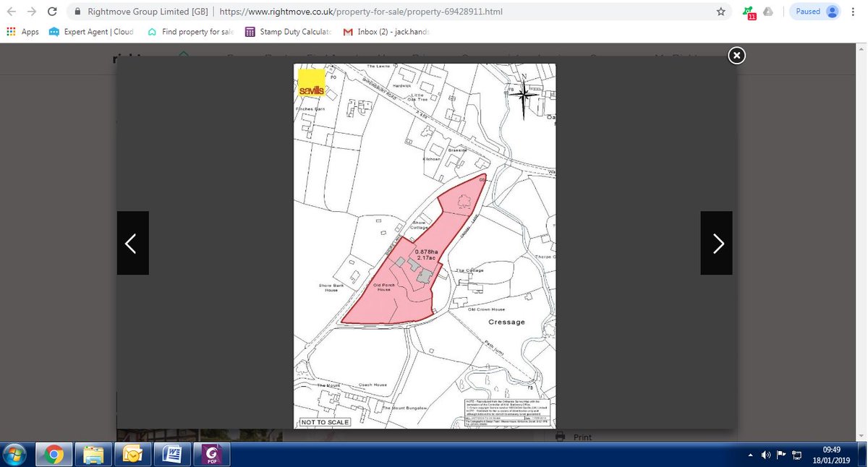Viewport: 868px width, 467px height.
Task: Click the Show desktop strip
Action: [863, 455]
